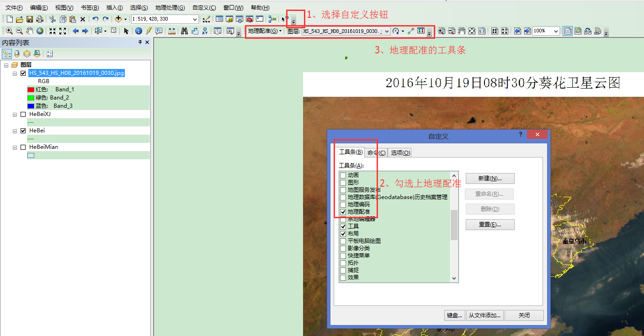The image size is (644, 336).
Task: Open the 自定义(C) menu
Action: tap(204, 8)
